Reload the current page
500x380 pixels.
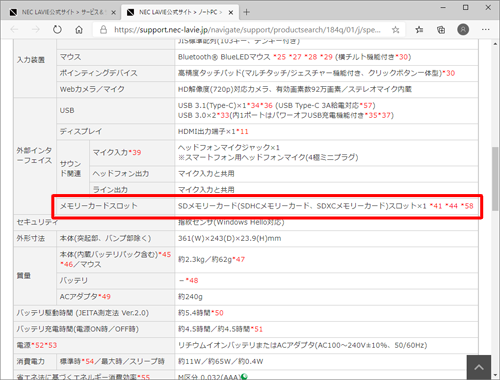pyautogui.click(x=57, y=30)
